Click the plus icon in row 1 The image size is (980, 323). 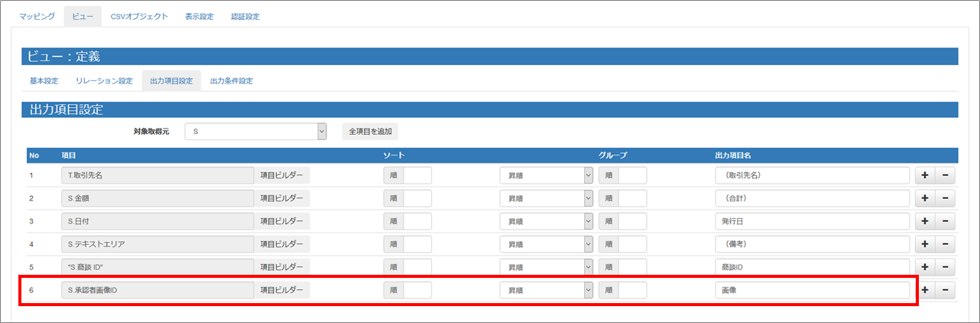tap(925, 175)
